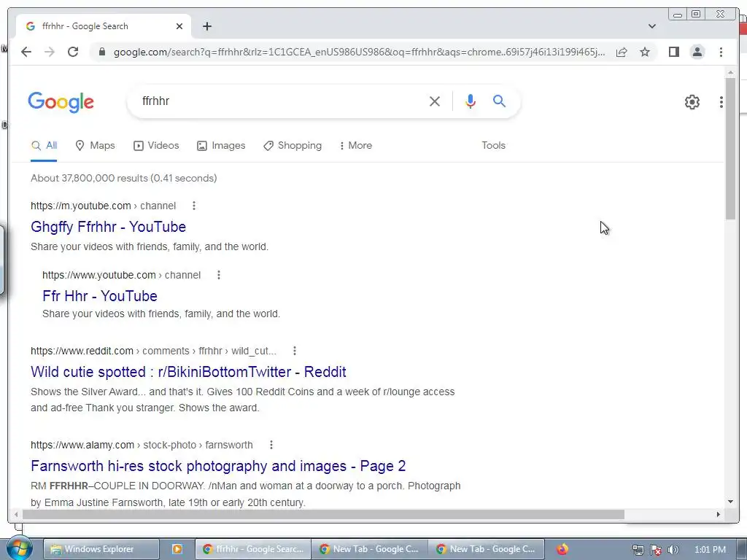747x560 pixels.
Task: Switch to the Maps tab
Action: tap(96, 146)
